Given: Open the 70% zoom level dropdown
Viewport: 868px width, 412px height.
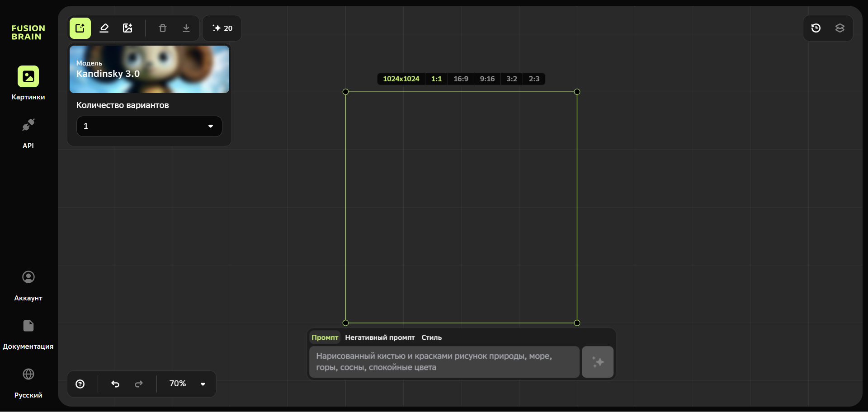Looking at the screenshot, I should (x=187, y=384).
